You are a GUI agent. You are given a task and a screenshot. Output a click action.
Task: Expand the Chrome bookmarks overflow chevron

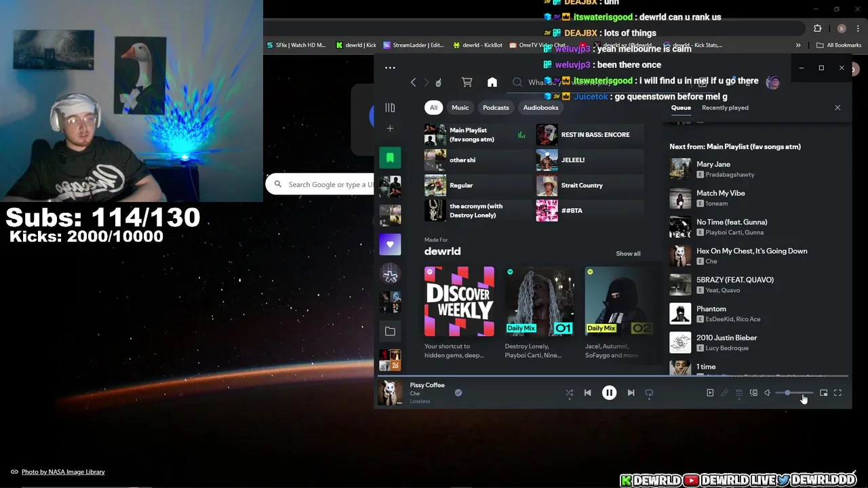point(798,45)
